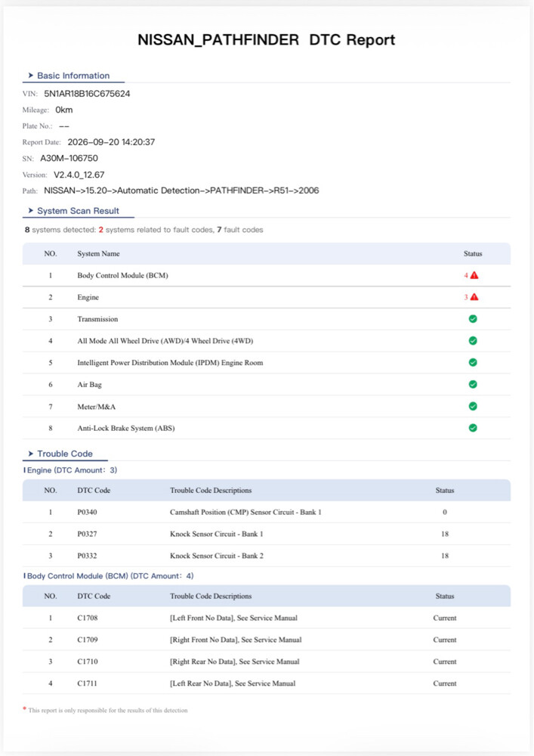Click System Name column header
Screen dimensions: 534x756
(x=98, y=253)
